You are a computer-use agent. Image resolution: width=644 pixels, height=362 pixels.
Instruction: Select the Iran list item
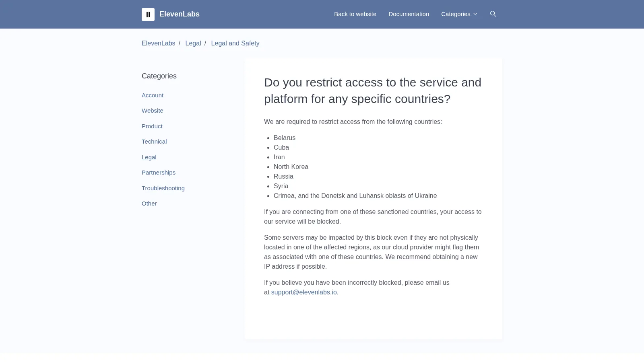[x=279, y=157]
